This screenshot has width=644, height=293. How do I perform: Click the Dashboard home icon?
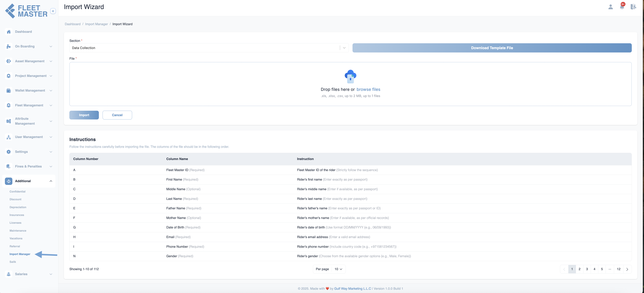point(9,32)
